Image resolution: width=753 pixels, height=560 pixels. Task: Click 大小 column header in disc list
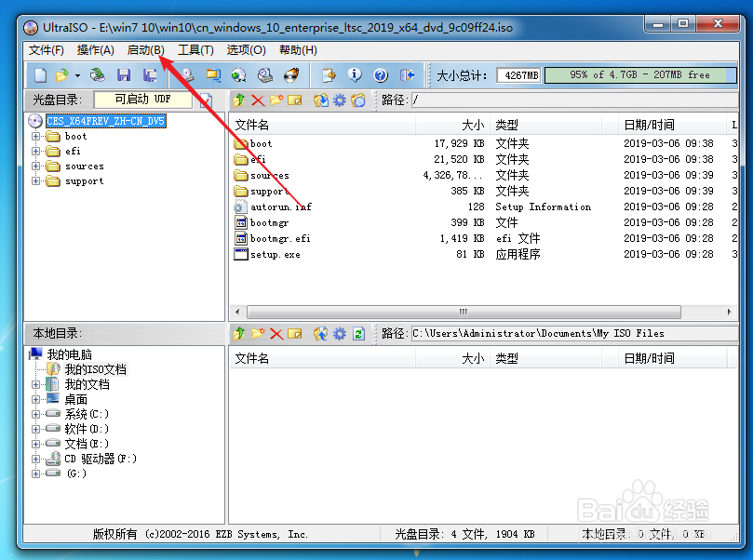[x=452, y=126]
